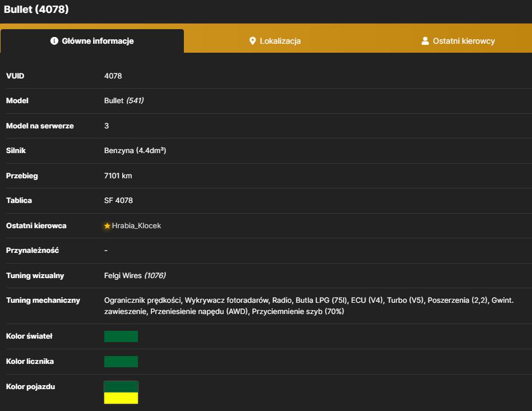
Task: Select the dark green Kolor pojazdu swatch
Action: tap(121, 387)
